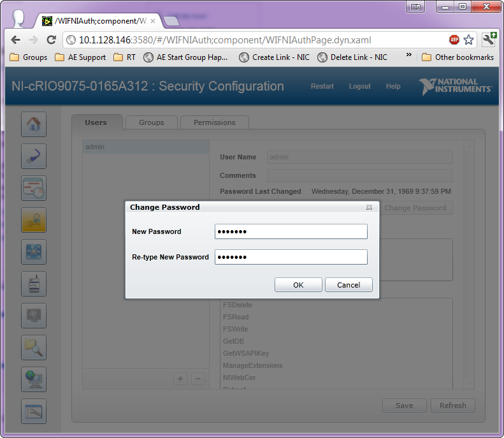The image size is (504, 438).
Task: Select GetDB permission entry
Action: pyautogui.click(x=233, y=341)
